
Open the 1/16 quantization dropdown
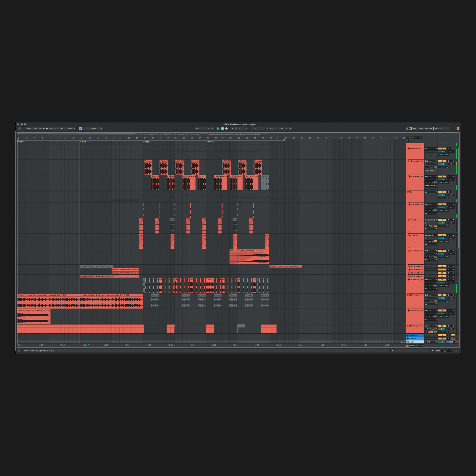pos(71,129)
